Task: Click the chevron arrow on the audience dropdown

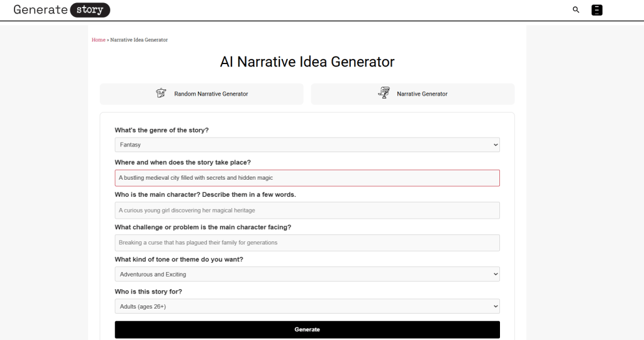Action: tap(495, 307)
